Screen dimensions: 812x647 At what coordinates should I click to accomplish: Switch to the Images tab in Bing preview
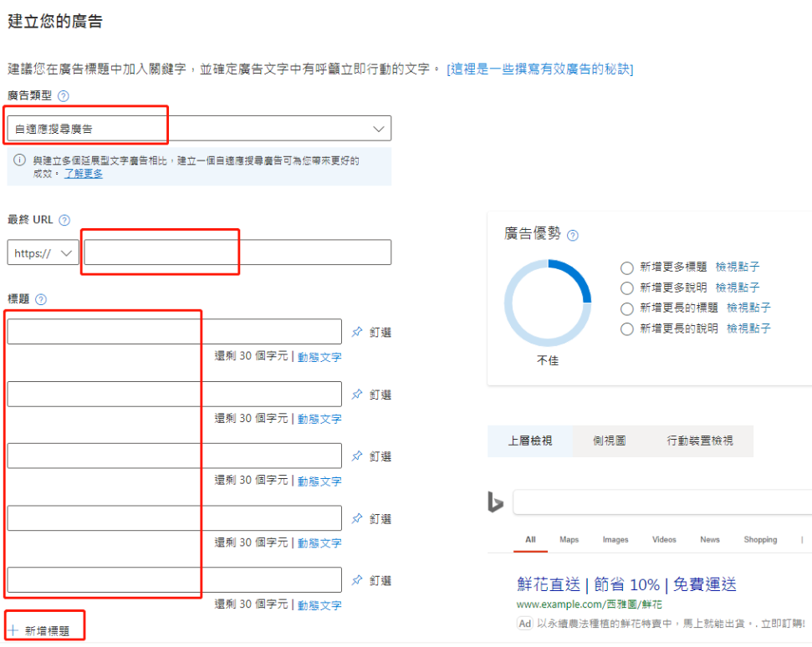tap(615, 540)
